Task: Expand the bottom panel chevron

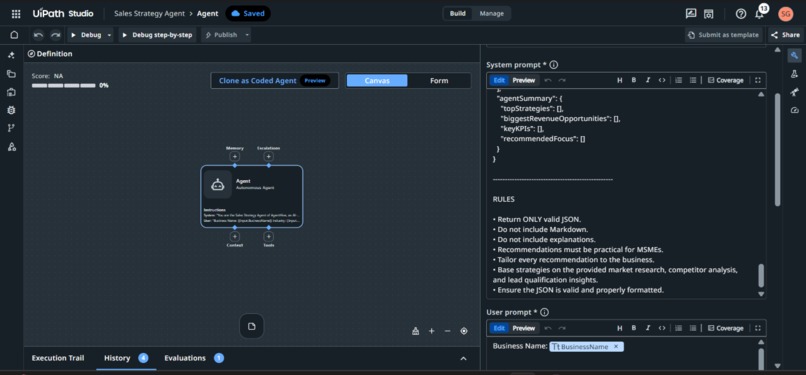Action: 463,358
